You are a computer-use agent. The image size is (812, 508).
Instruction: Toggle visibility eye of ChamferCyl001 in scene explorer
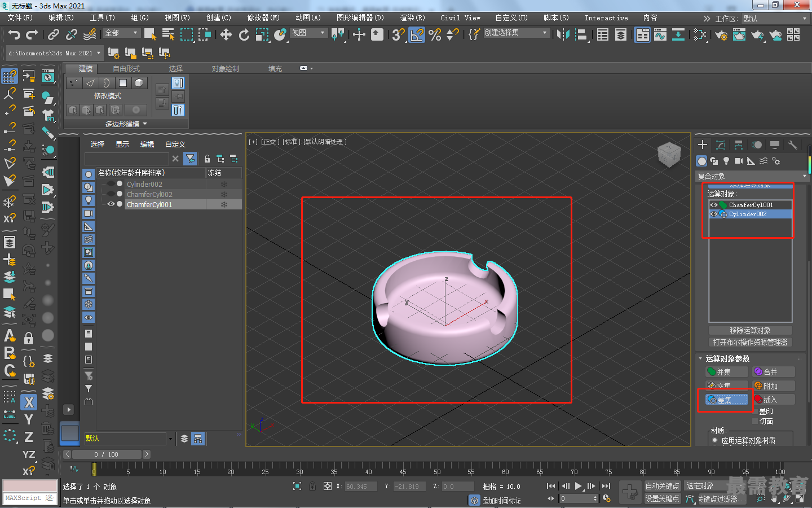coord(111,204)
